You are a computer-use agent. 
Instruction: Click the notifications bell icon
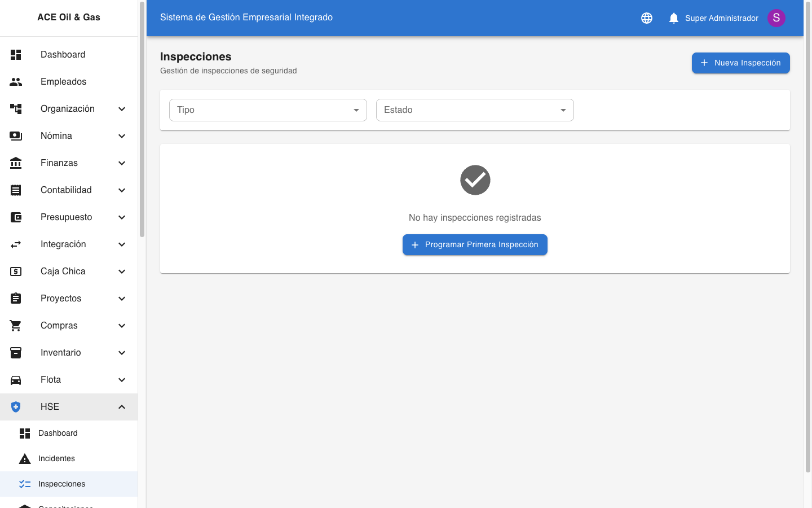(x=673, y=17)
